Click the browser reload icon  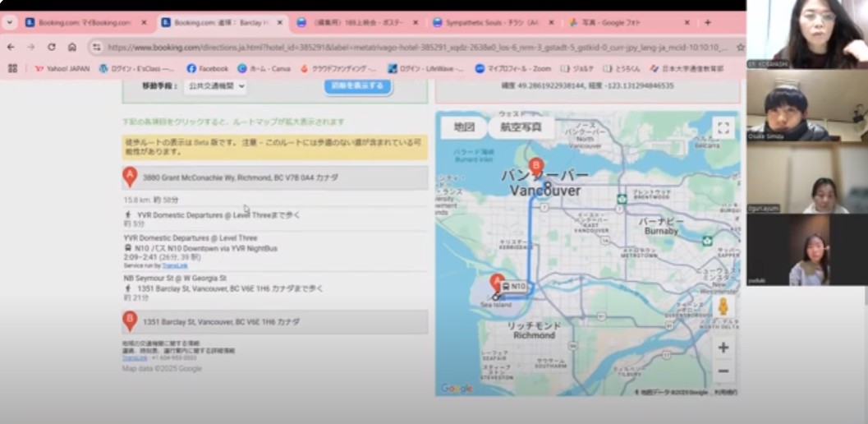coord(51,48)
